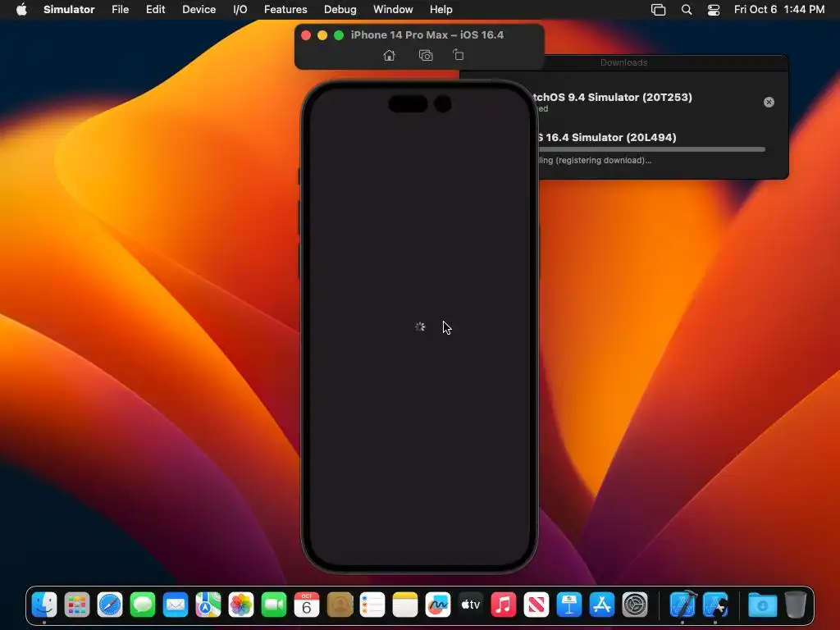Click the Home button in Simulator toolbar
The width and height of the screenshot is (840, 630).
point(390,55)
